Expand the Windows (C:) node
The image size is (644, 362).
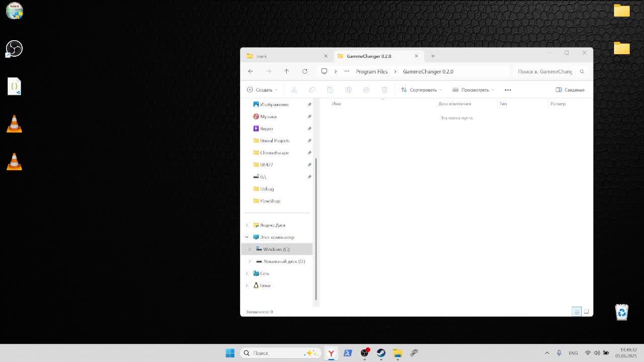point(250,249)
